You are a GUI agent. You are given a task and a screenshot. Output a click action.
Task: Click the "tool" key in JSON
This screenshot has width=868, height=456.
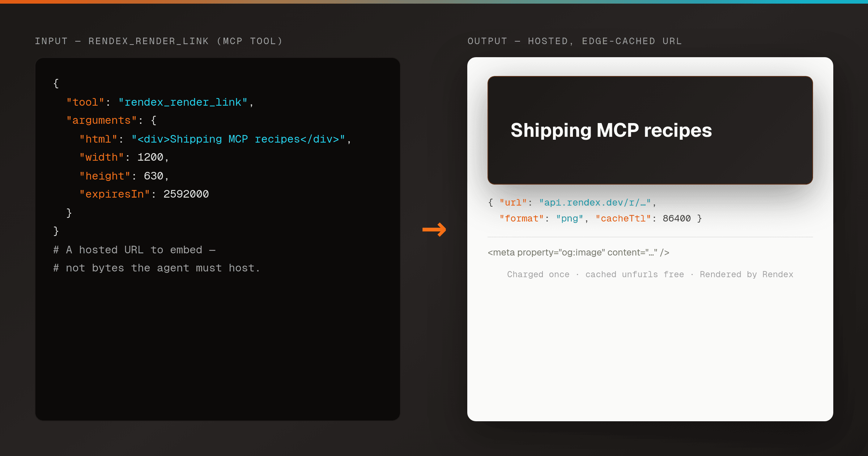tap(85, 102)
